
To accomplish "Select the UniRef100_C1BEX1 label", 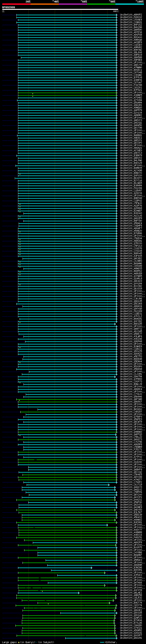I will click(x=131, y=314).
